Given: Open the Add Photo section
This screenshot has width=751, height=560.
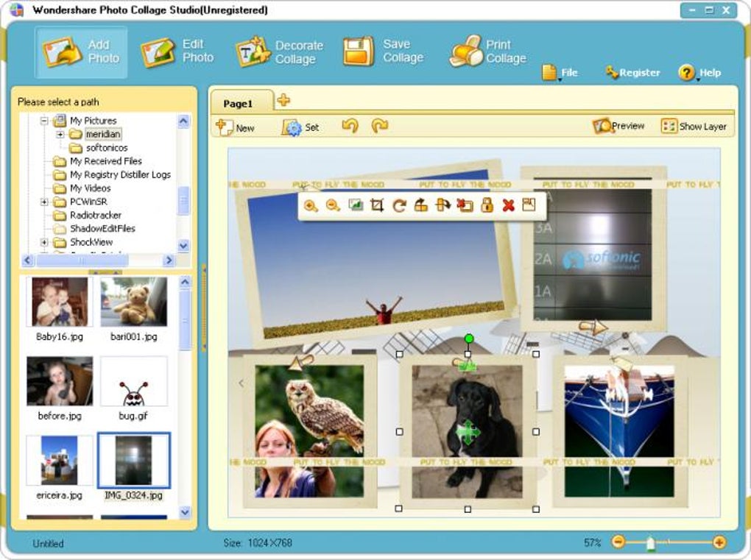Looking at the screenshot, I should click(x=81, y=52).
